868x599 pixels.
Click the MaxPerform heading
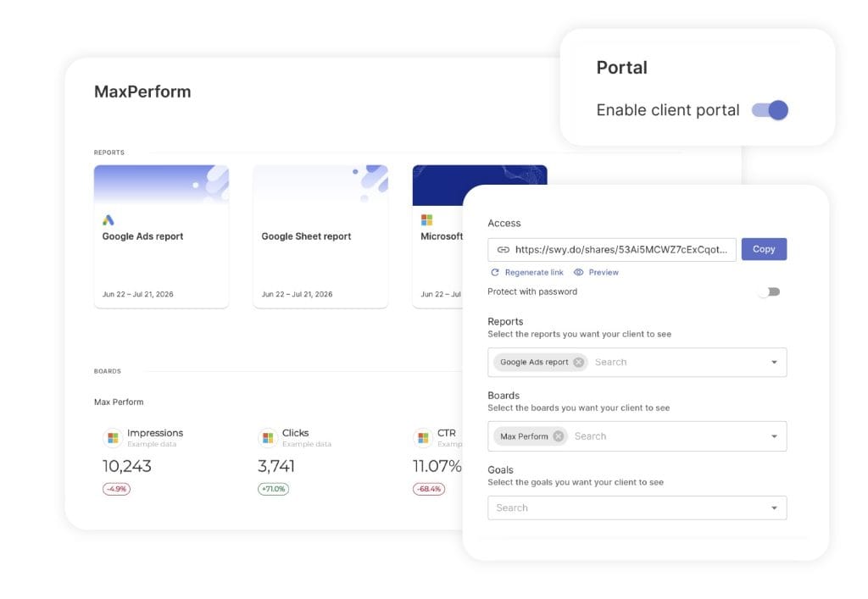tap(142, 92)
